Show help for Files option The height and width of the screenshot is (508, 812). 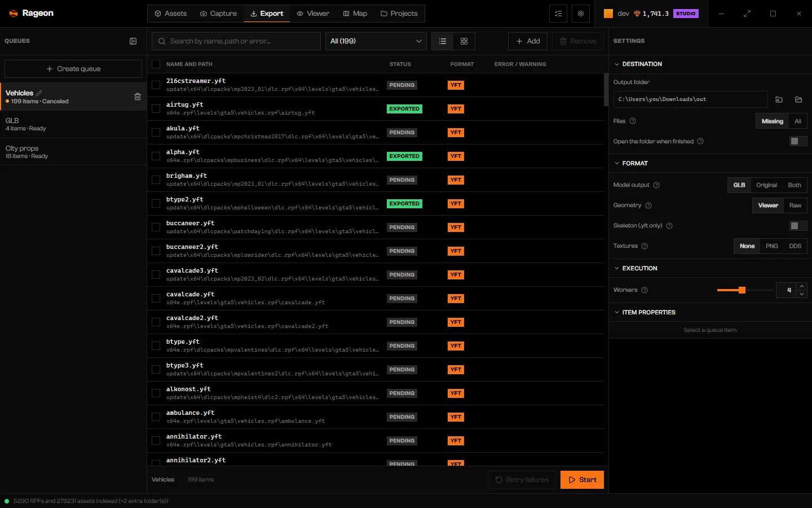(x=633, y=121)
